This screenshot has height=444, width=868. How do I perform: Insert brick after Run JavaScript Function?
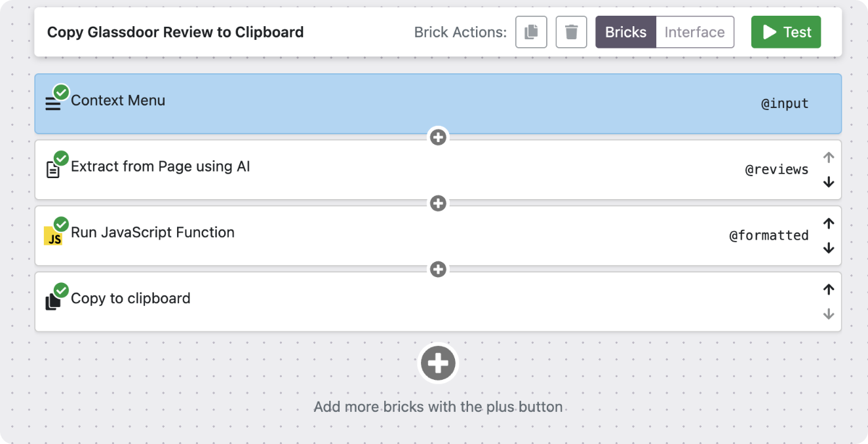pyautogui.click(x=438, y=269)
